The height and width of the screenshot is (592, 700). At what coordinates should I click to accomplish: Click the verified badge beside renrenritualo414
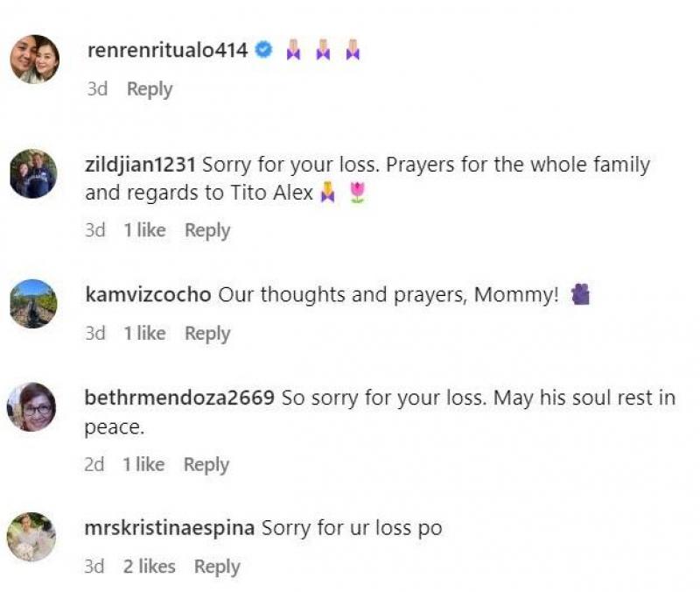click(263, 51)
